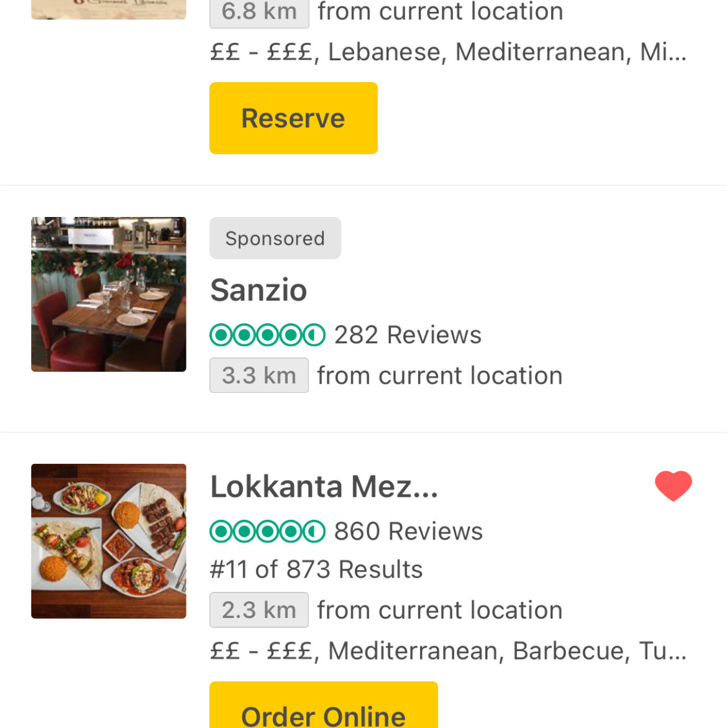
Task: Click the Reserve button
Action: coord(293,118)
